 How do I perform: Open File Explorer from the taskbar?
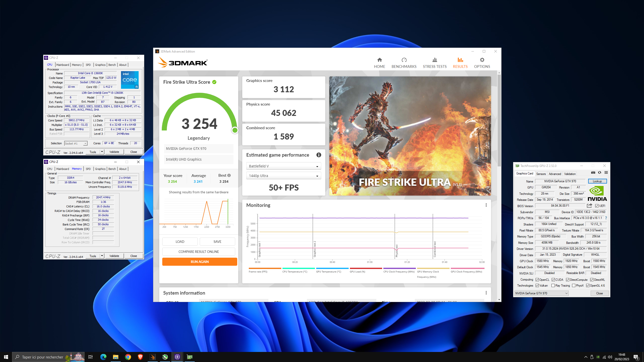click(115, 357)
